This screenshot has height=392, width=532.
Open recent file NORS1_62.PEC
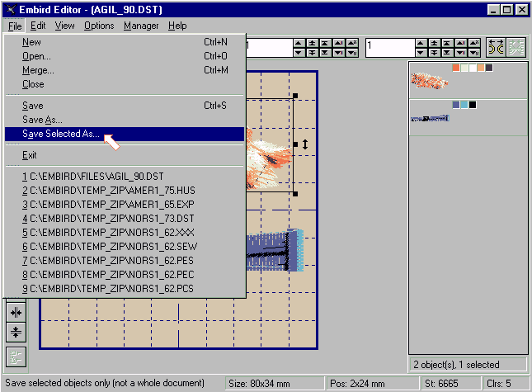125,275
